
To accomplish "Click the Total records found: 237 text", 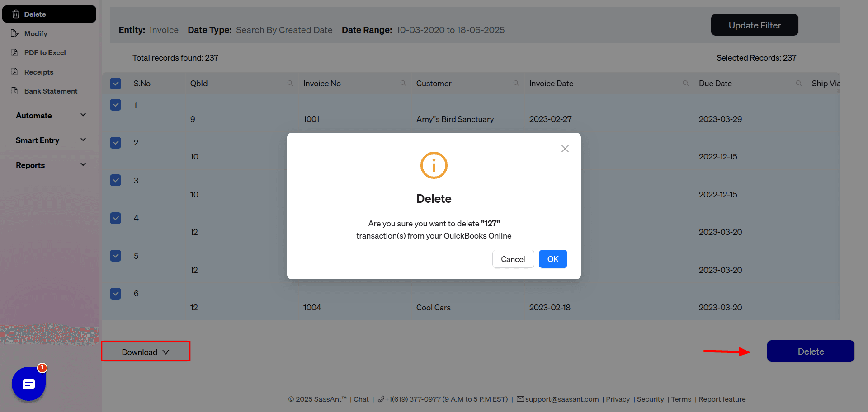I will tap(175, 58).
